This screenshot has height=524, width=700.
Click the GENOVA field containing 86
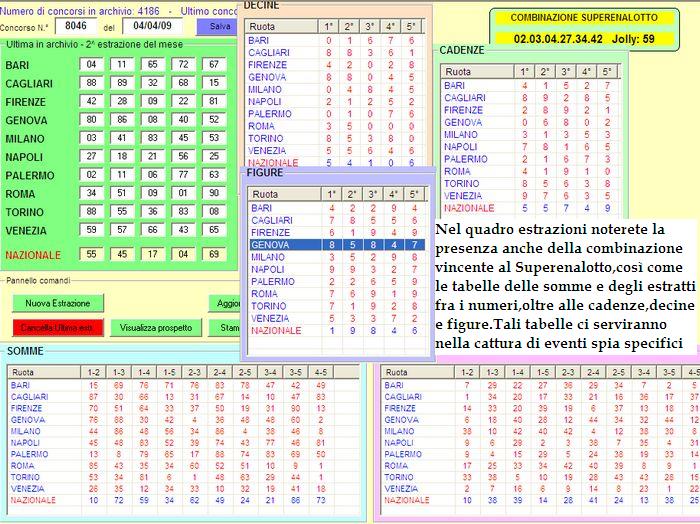tap(122, 119)
